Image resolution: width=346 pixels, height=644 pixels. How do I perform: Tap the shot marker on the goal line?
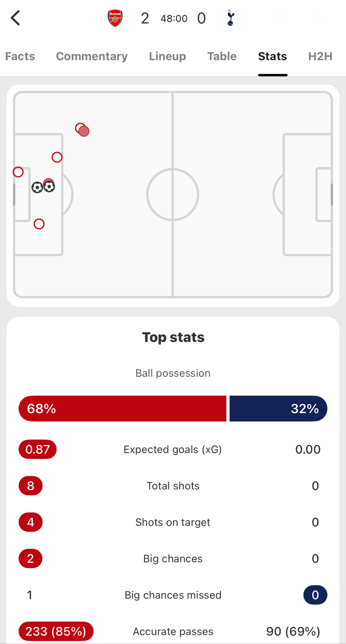18,172
